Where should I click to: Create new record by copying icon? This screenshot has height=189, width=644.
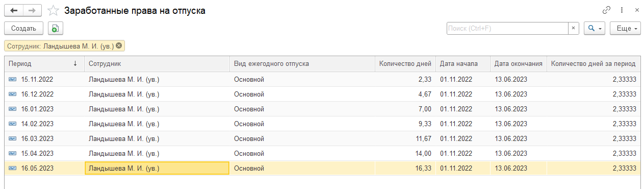[55, 29]
